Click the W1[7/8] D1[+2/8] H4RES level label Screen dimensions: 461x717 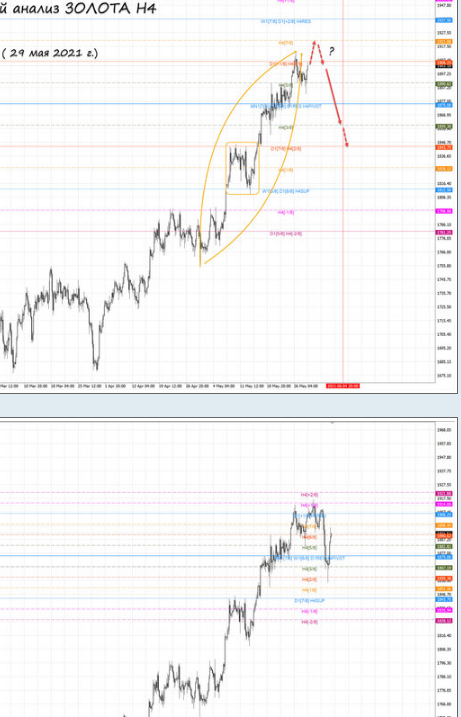coord(286,21)
